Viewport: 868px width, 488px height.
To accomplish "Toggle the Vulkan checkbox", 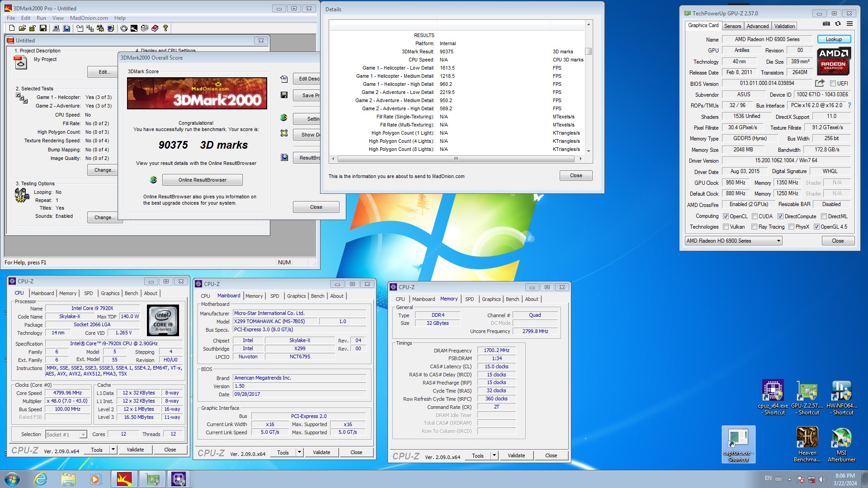I will 726,227.
